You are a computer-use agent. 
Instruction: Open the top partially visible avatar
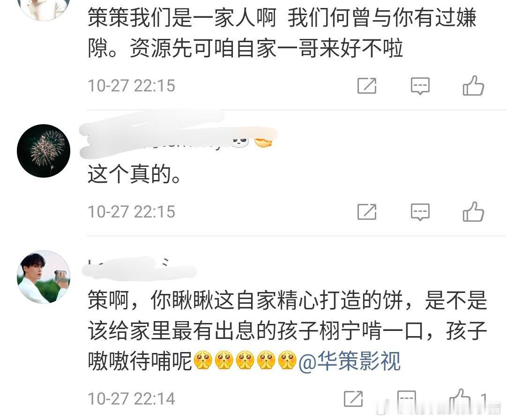point(45,10)
